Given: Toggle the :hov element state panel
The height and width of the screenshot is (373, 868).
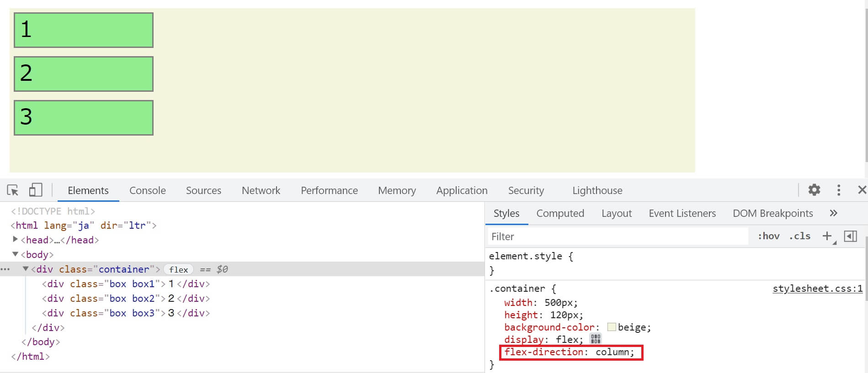Looking at the screenshot, I should pos(768,236).
